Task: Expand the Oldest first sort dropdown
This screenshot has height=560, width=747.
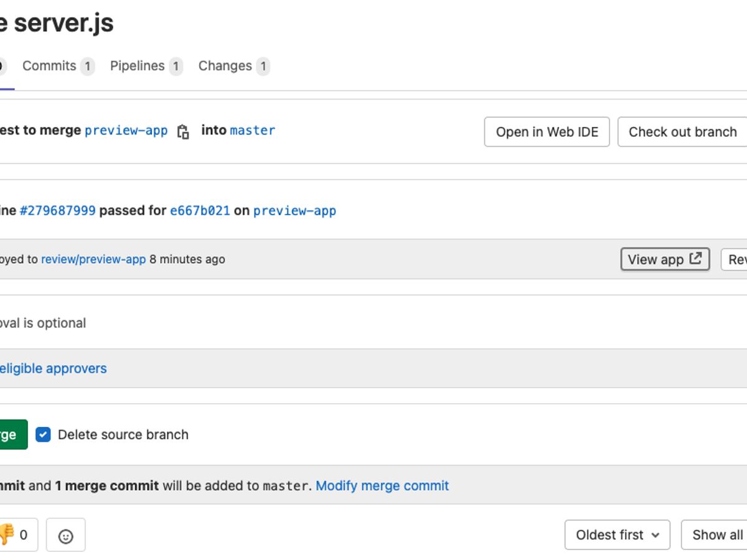Action: (x=617, y=535)
